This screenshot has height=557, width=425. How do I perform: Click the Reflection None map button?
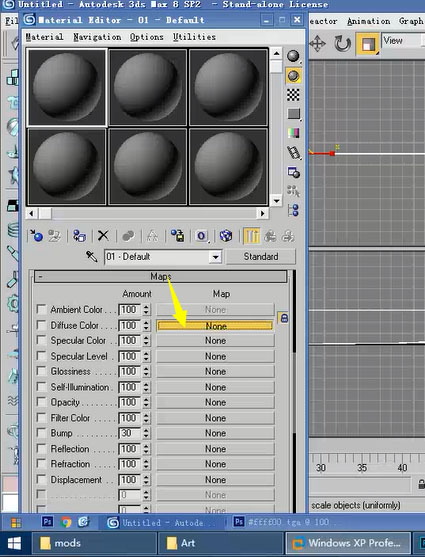[215, 449]
